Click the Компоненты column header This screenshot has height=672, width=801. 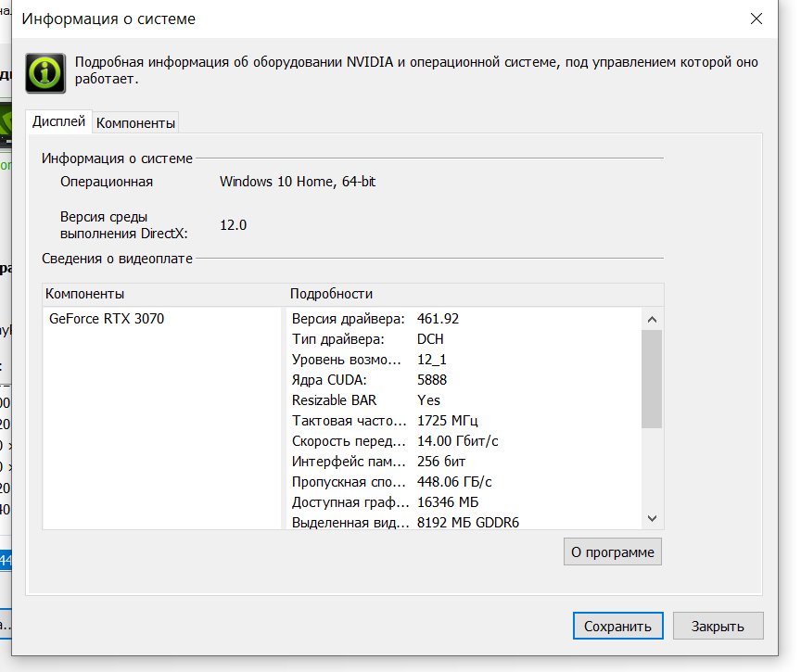pos(84,294)
